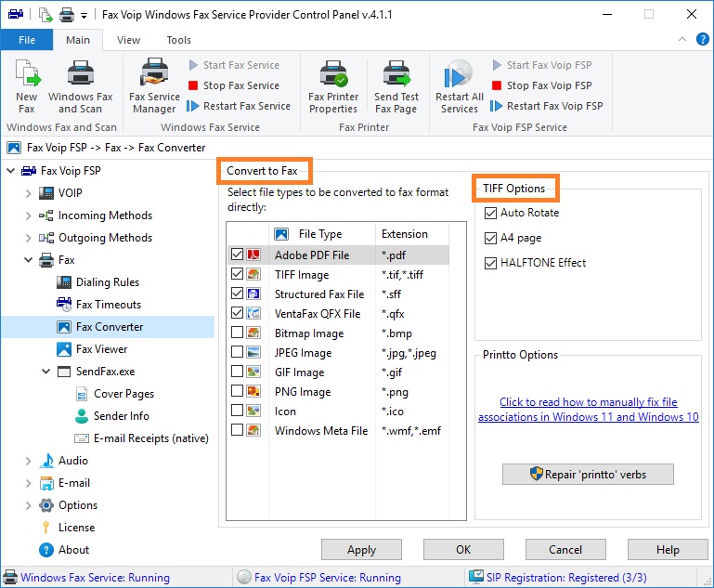The image size is (714, 588).
Task: Send Test Fax Page
Action: pos(396,86)
